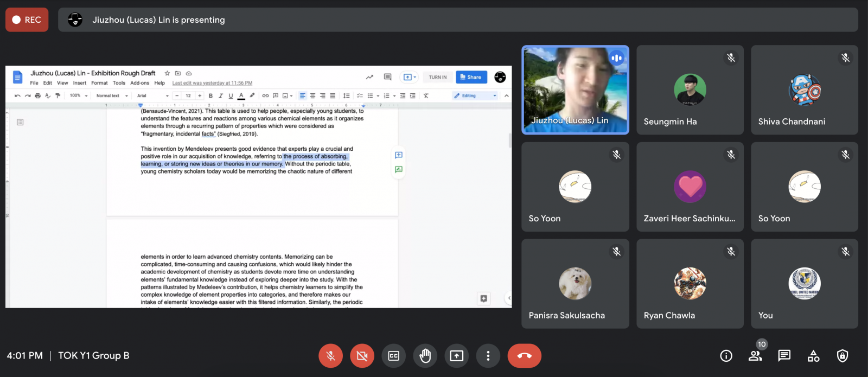This screenshot has width=868, height=377.
Task: Show the participants list
Action: 755,356
